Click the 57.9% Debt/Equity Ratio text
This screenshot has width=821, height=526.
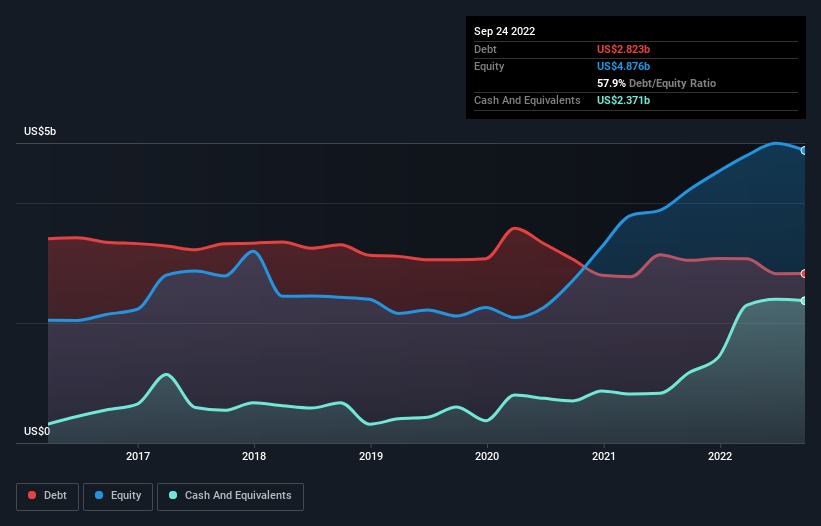(x=657, y=83)
